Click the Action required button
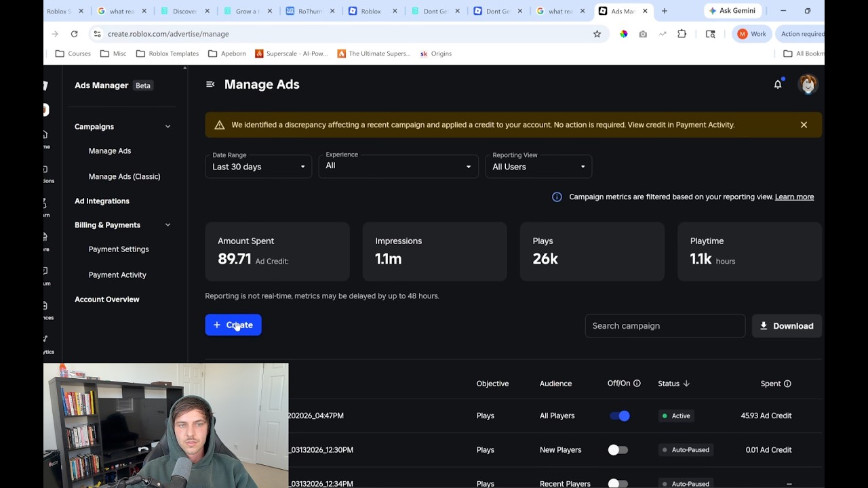This screenshot has height=488, width=868. pos(800,34)
